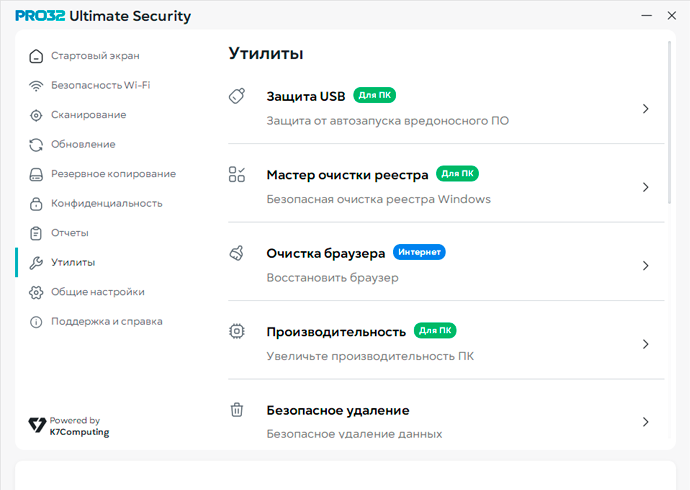Click the K7Computing logo
Image resolution: width=690 pixels, height=490 pixels.
(x=69, y=427)
